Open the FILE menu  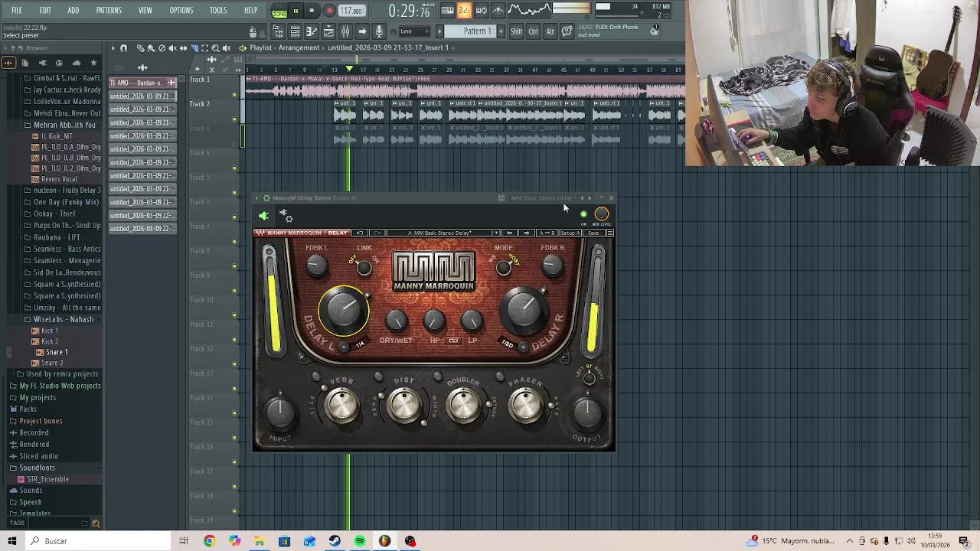click(x=17, y=11)
